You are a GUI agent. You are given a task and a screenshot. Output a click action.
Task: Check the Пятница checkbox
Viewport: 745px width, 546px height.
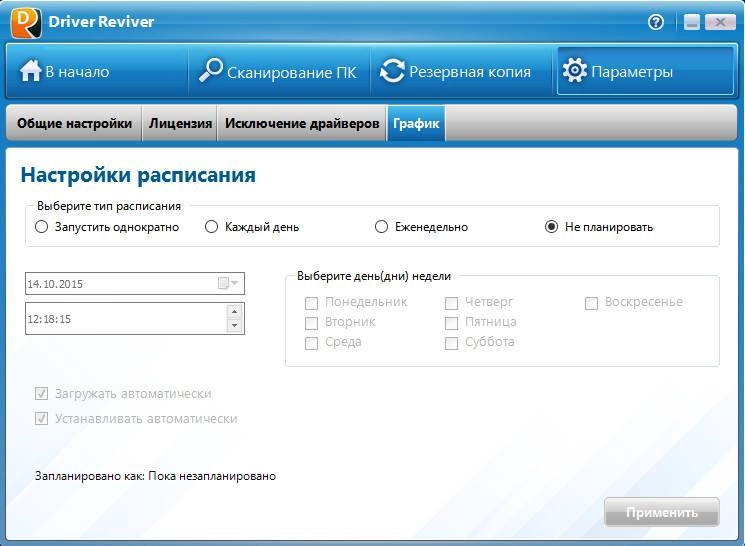pos(451,323)
